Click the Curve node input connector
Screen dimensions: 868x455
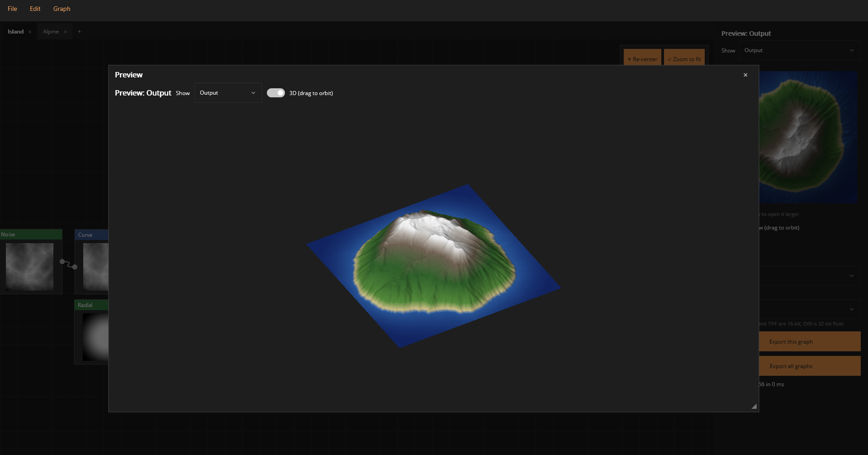[75, 267]
